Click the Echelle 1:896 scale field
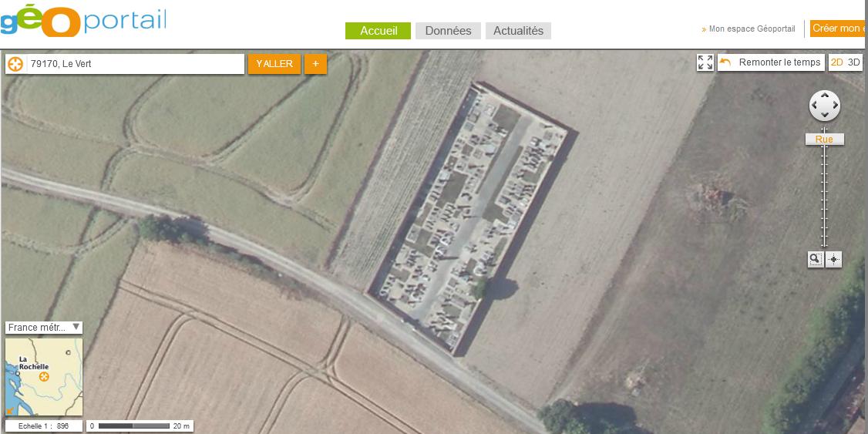The width and height of the screenshot is (868, 434). click(x=44, y=426)
